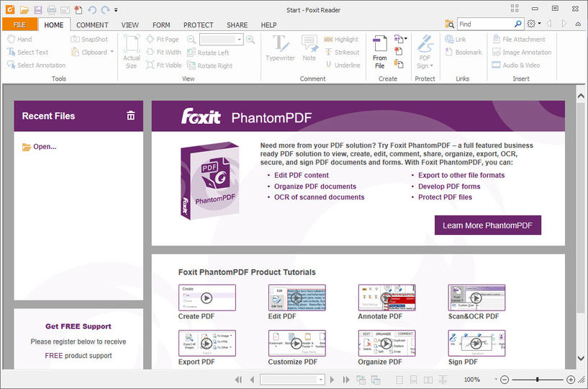Switch to the SHARE tab
This screenshot has height=389, width=588.
click(237, 24)
